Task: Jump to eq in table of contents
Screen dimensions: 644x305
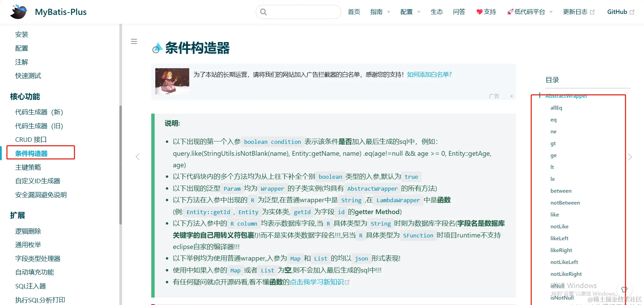Action: (x=553, y=120)
